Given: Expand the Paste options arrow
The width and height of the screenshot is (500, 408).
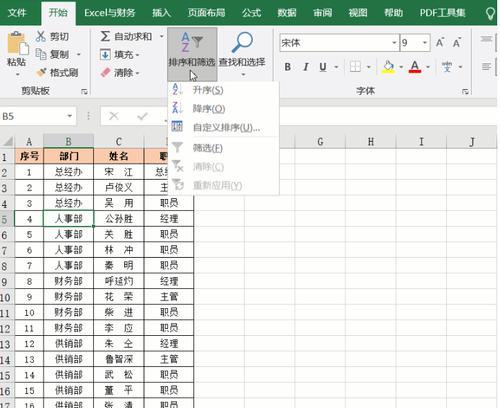Looking at the screenshot, I should pyautogui.click(x=17, y=74).
